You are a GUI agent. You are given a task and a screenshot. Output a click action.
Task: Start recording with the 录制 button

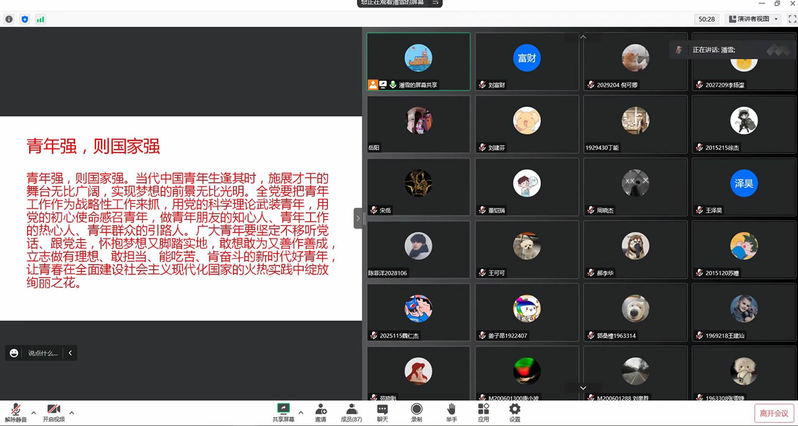click(416, 411)
